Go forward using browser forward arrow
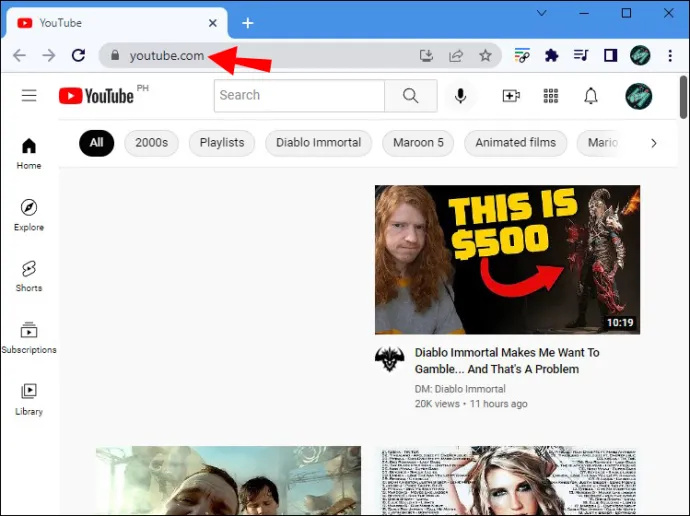Image resolution: width=690 pixels, height=516 pixels. tap(49, 55)
